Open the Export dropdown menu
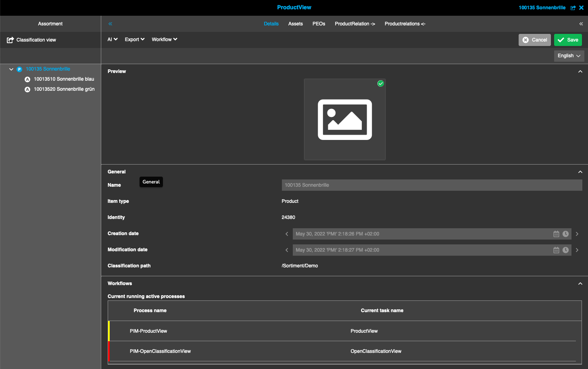 tap(134, 39)
